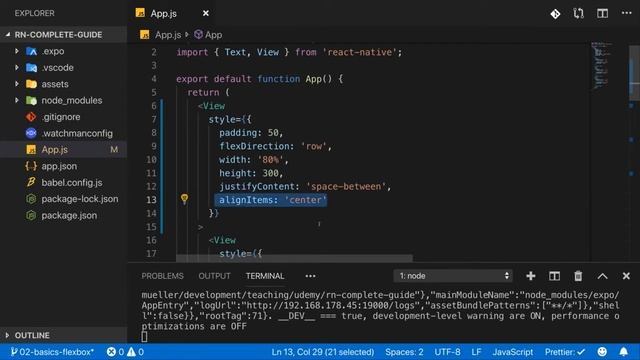Click the node_modules folder icon
Viewport: 640px width, 360px height.
pyautogui.click(x=31, y=100)
